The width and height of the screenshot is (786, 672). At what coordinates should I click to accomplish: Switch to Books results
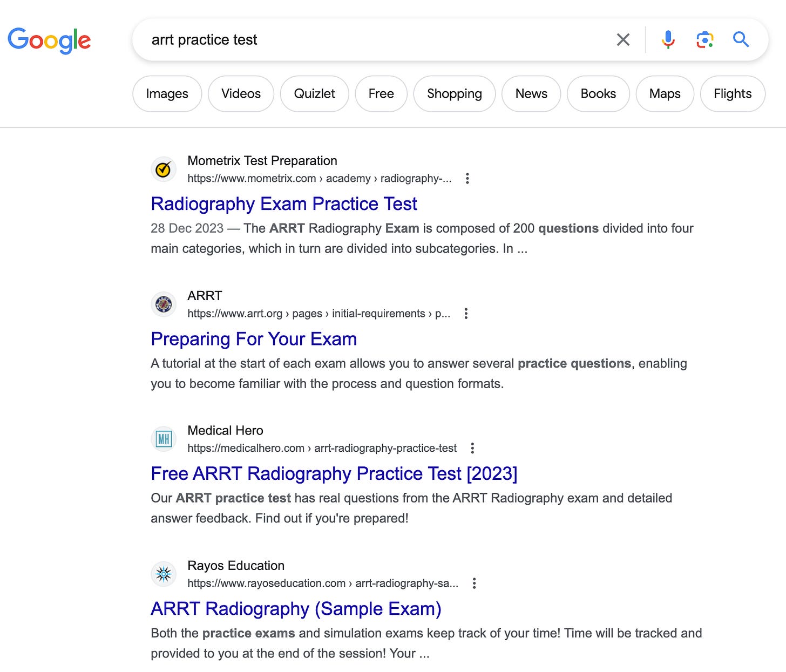point(598,94)
